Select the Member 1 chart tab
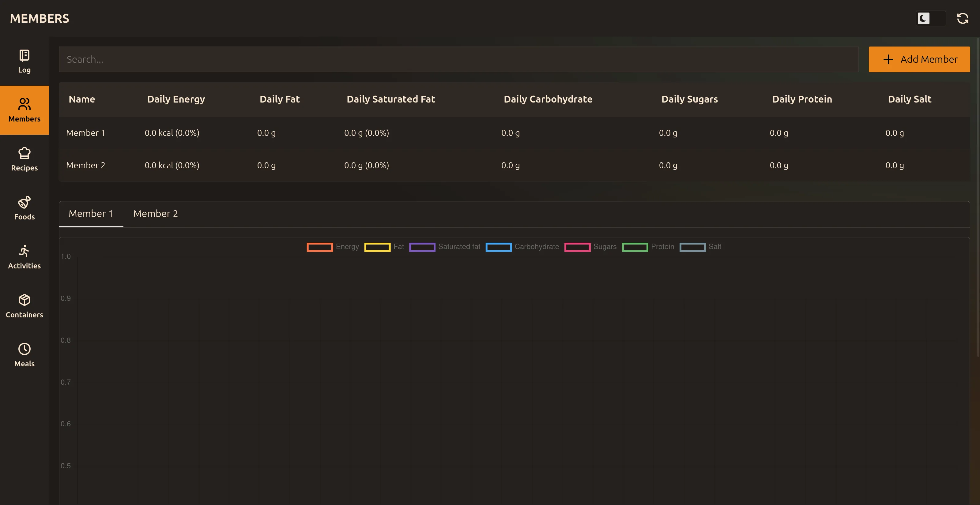 [91, 214]
